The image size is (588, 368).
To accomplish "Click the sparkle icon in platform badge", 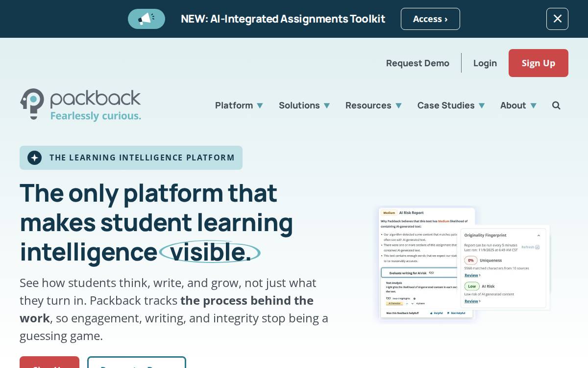I will [x=34, y=158].
